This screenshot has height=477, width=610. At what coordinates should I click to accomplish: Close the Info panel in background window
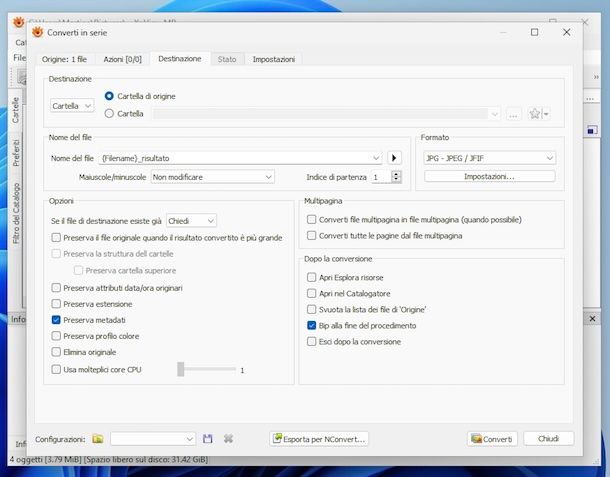click(x=592, y=319)
